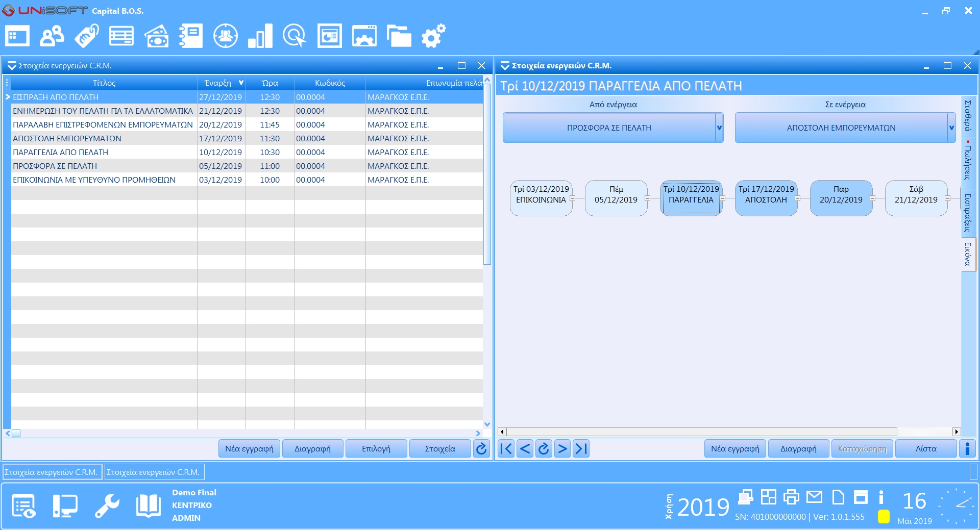Refresh the record in right window navigation
Image resolution: width=980 pixels, height=530 pixels.
point(544,448)
